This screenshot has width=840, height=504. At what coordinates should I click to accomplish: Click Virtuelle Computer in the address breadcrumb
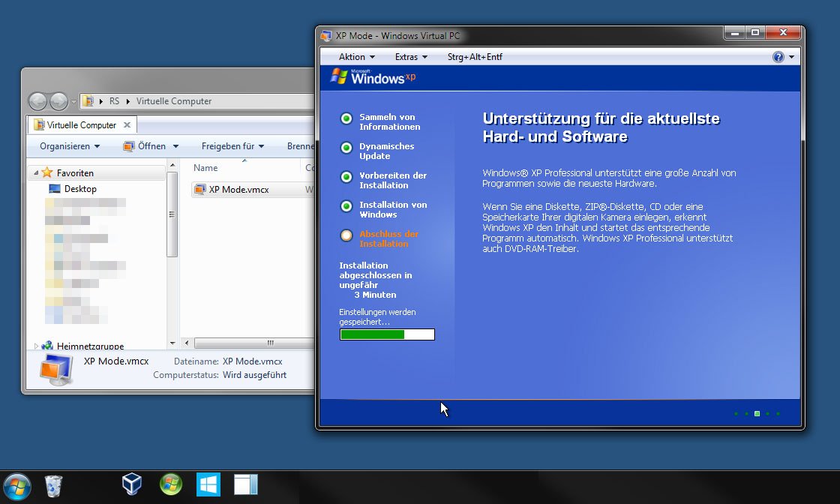173,100
